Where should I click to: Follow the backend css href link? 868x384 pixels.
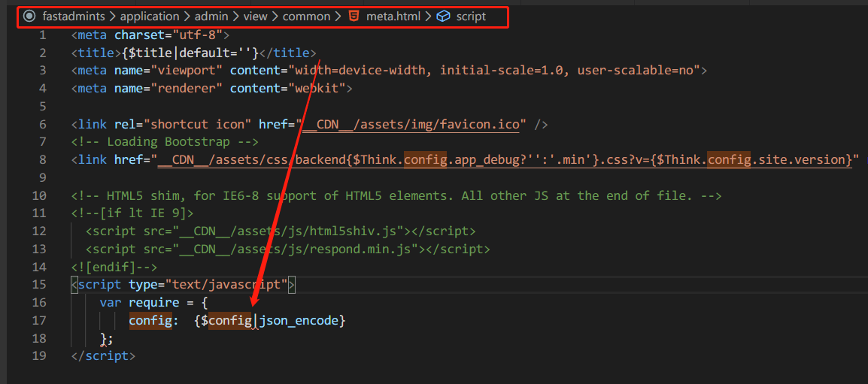(x=504, y=161)
